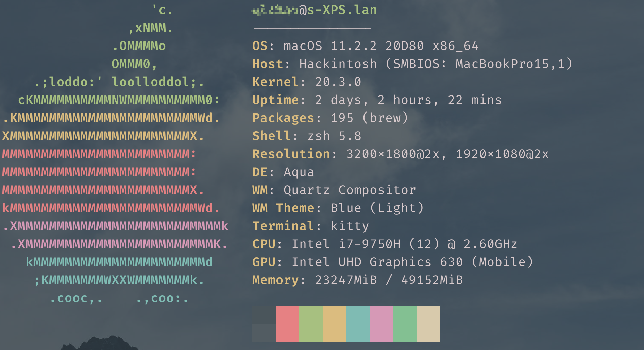Click ASCII logo text 'loolloddol;.'
This screenshot has width=644, height=350.
(158, 82)
